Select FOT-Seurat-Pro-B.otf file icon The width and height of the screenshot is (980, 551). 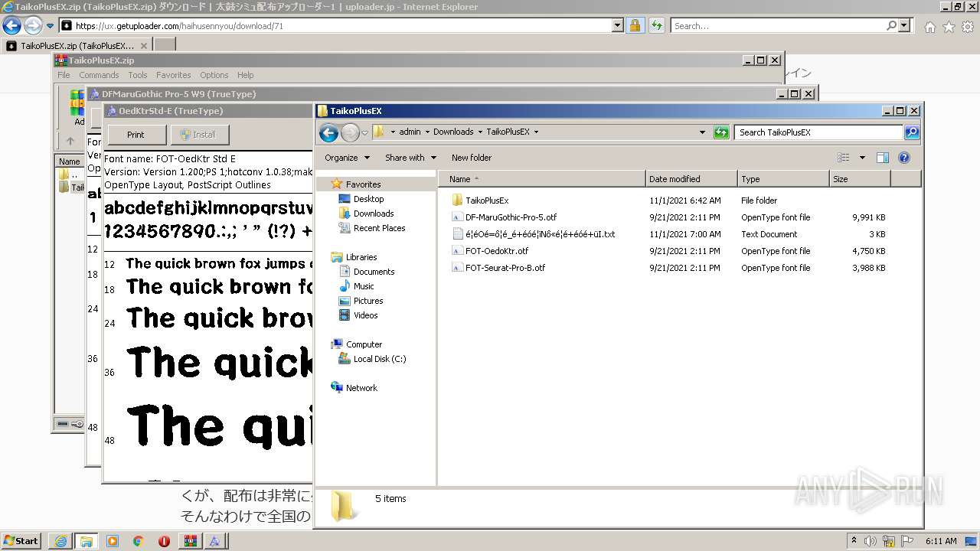click(x=457, y=268)
